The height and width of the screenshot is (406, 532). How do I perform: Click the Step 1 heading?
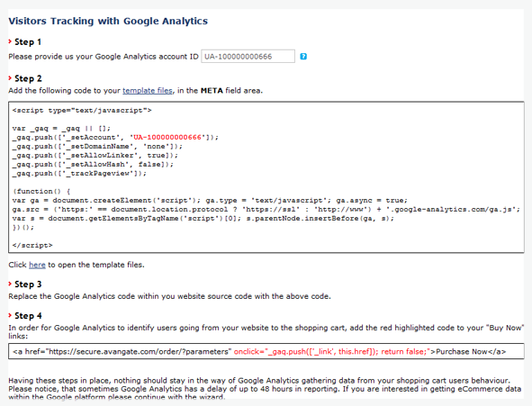pos(28,42)
